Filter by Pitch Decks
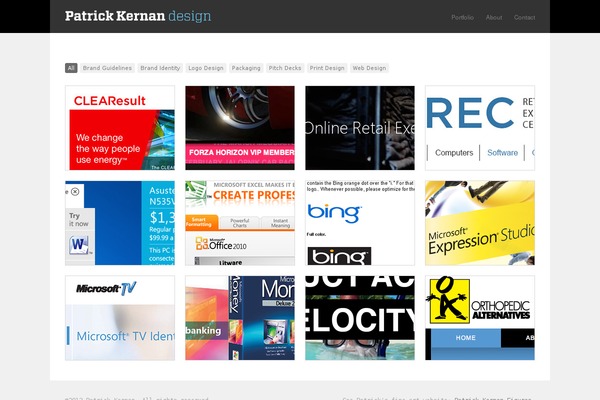This screenshot has height=400, width=600. 285,68
